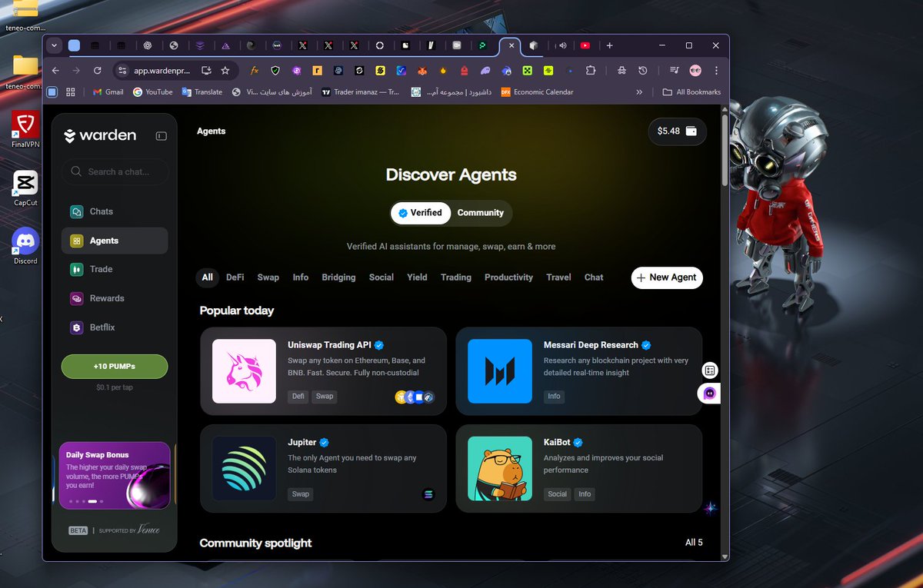Open the browser history icon
Image resolution: width=923 pixels, height=588 pixels.
643,70
